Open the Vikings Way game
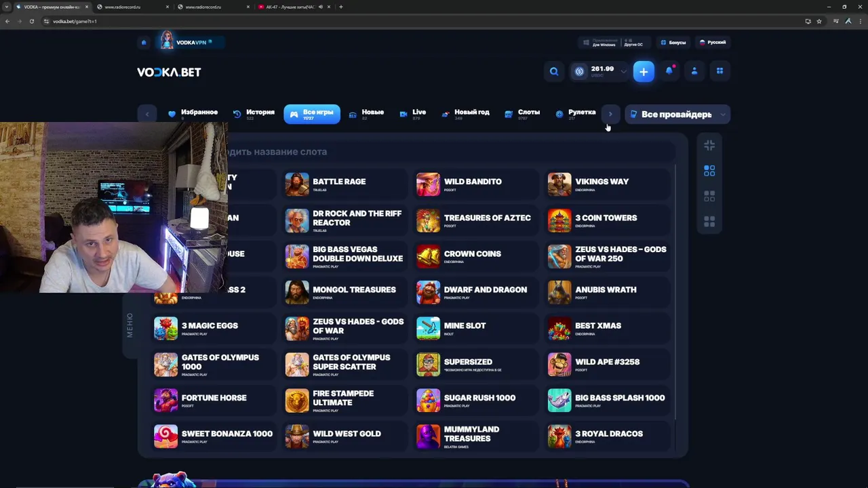This screenshot has height=488, width=868. point(607,184)
